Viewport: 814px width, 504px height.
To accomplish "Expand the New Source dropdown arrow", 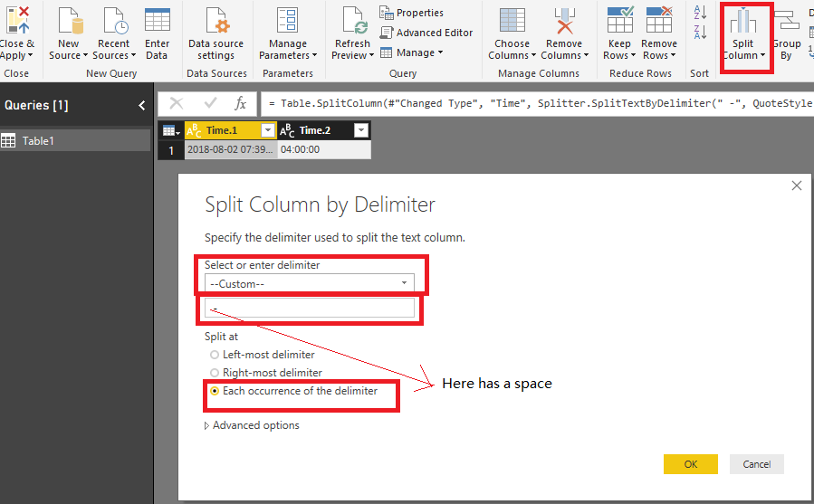I will pos(85,55).
